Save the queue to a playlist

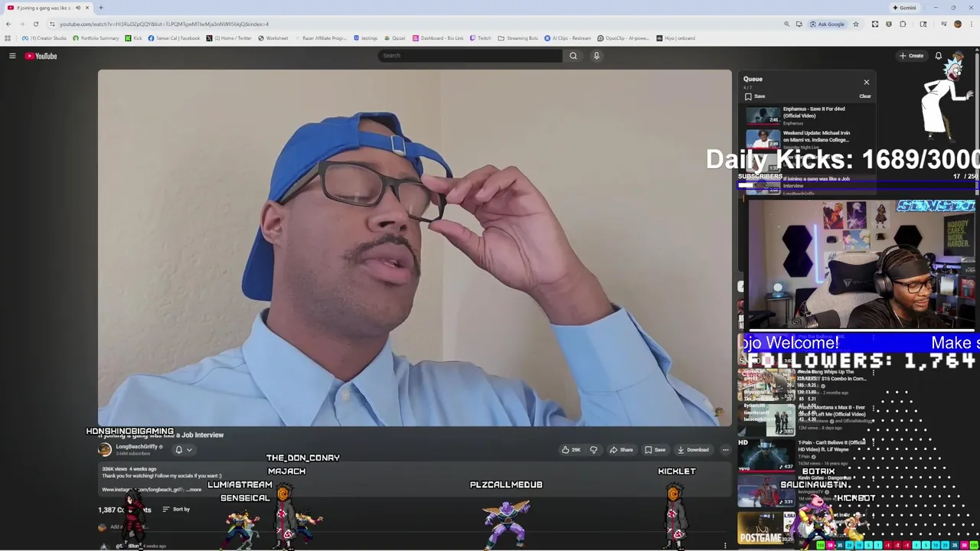click(x=755, y=96)
